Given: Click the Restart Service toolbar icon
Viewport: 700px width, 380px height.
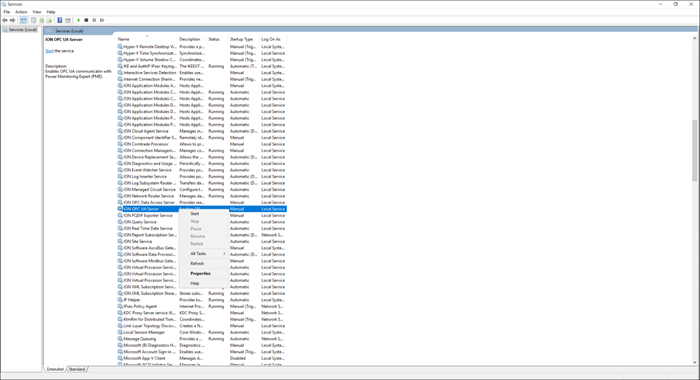Looking at the screenshot, I should (102, 20).
